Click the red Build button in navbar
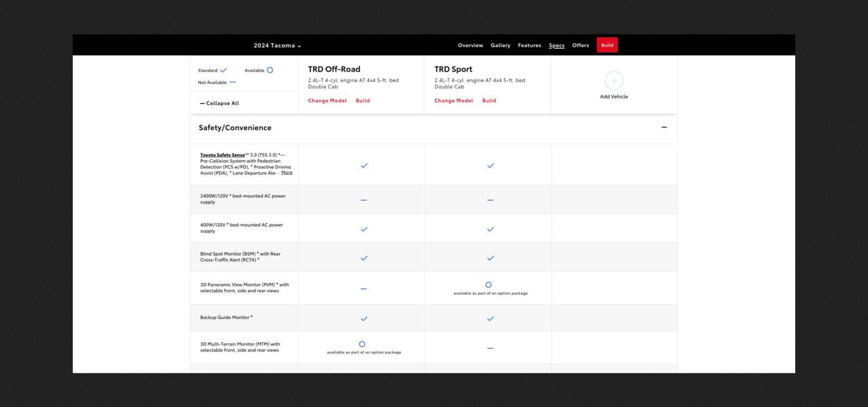This screenshot has height=407, width=868. pos(607,45)
